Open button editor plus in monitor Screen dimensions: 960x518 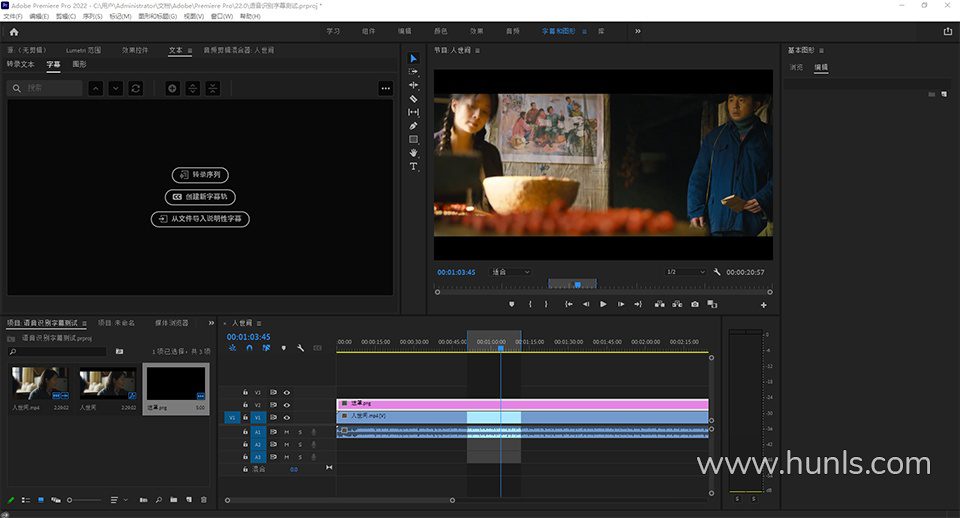[x=763, y=305]
